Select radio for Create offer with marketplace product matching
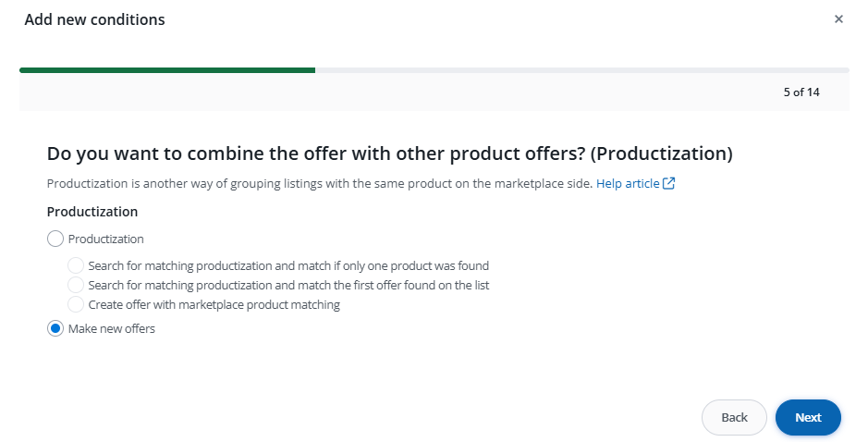This screenshot has height=442, width=868. [x=76, y=304]
